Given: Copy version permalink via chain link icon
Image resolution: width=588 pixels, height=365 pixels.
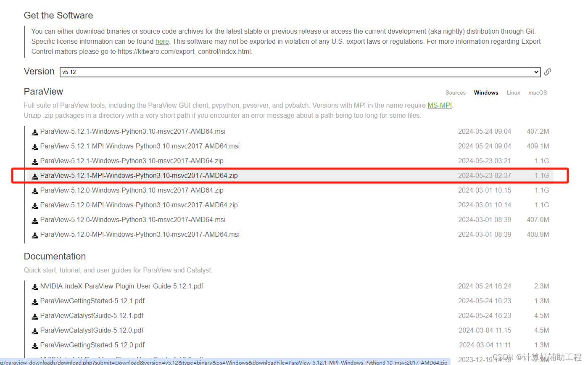Looking at the screenshot, I should click(548, 72).
